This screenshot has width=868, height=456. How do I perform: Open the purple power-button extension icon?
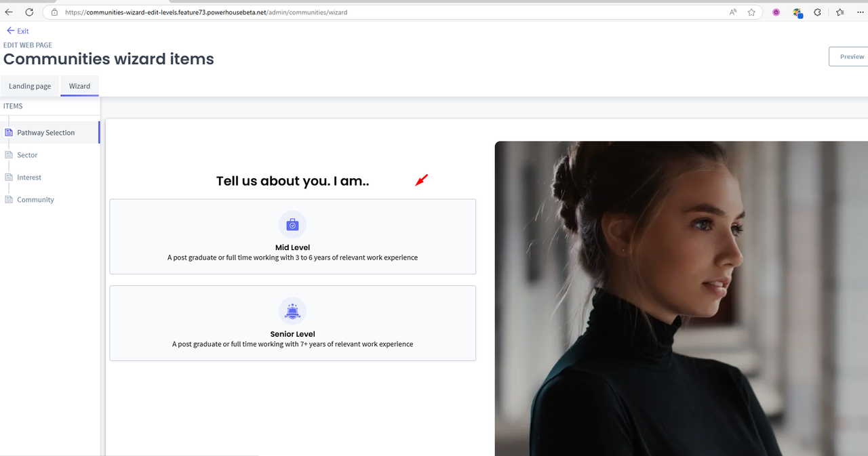click(776, 12)
